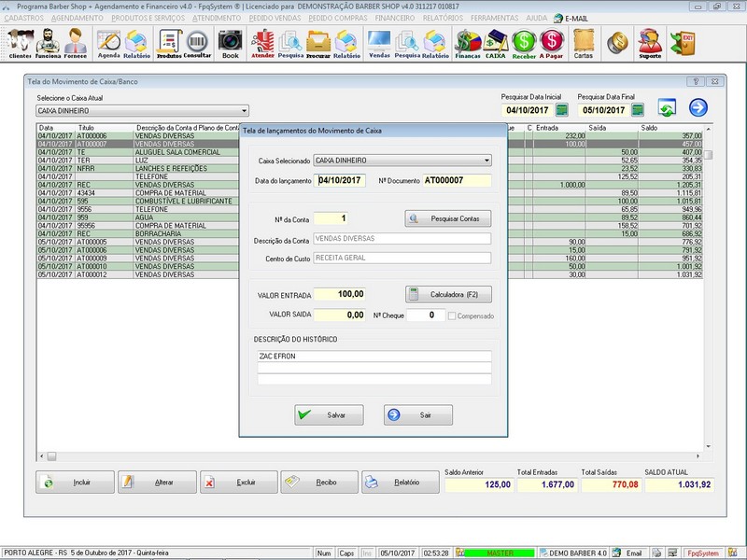Viewport: 747px width, 560px height.
Task: Open calendar picker for Pesquisar Data Inicial
Action: click(x=561, y=110)
